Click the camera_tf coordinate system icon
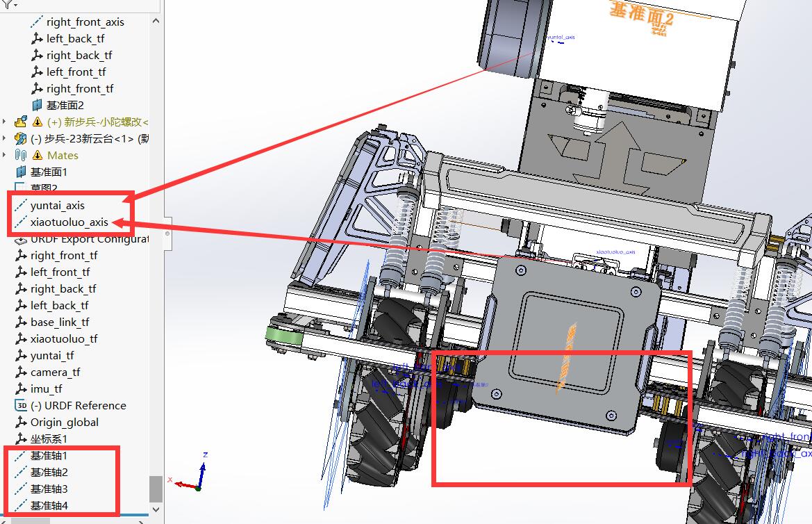Image resolution: width=812 pixels, height=524 pixels. tap(21, 372)
